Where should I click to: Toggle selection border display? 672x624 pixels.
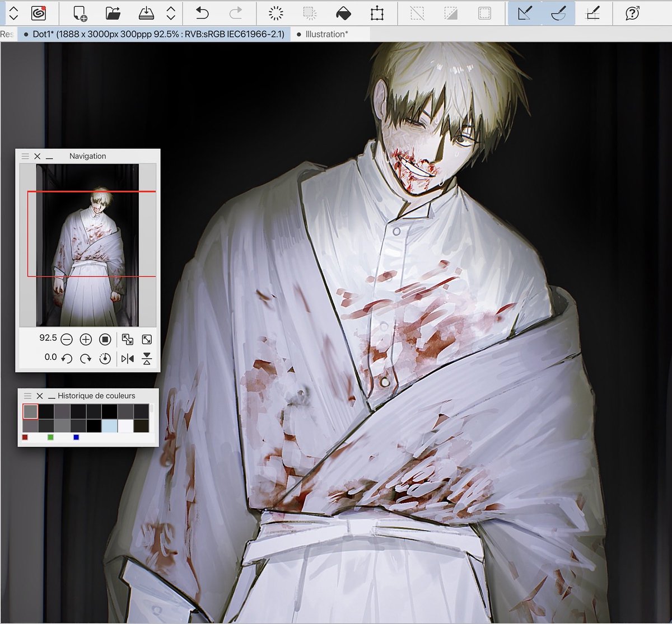pos(485,13)
